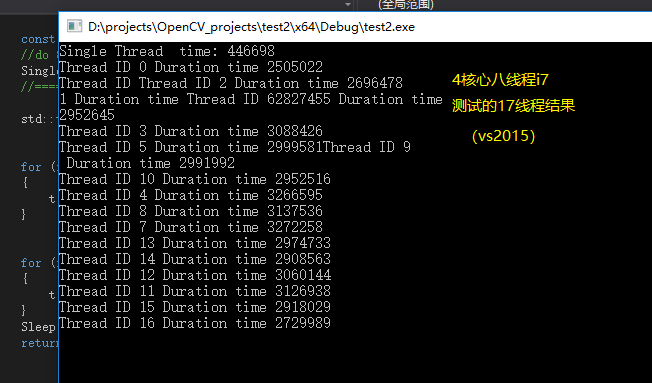Click the console window icon in title bar
This screenshot has width=652, height=383.
coord(74,26)
